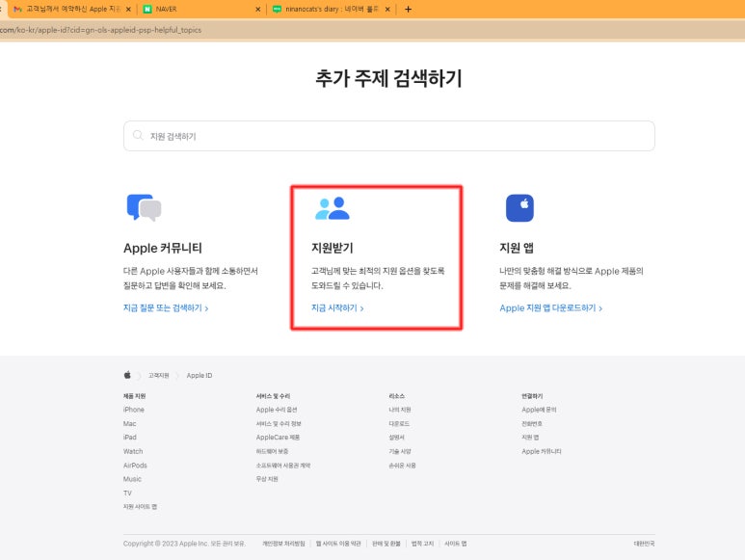Image resolution: width=745 pixels, height=560 pixels.
Task: Click the Apple 커뮤니티 heading
Action: [163, 248]
